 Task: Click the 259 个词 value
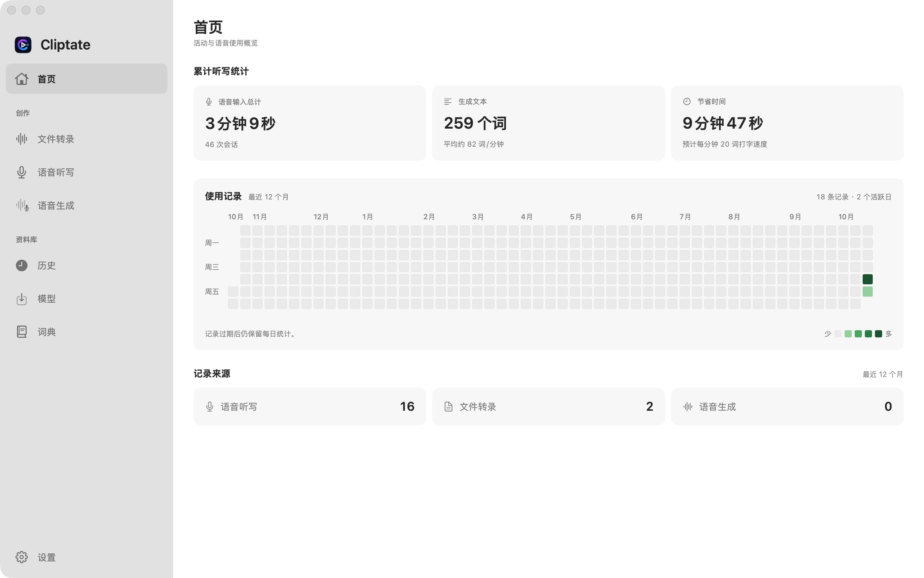tap(475, 123)
